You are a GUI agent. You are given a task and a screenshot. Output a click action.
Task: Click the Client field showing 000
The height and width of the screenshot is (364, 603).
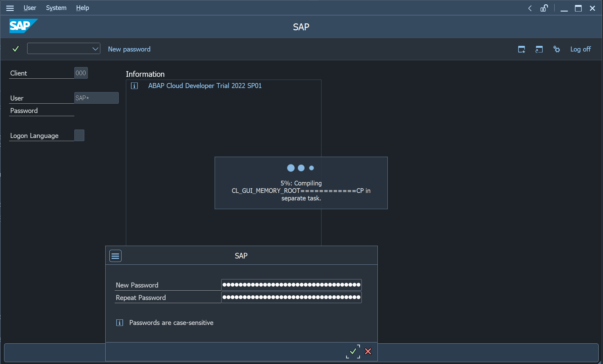click(81, 73)
